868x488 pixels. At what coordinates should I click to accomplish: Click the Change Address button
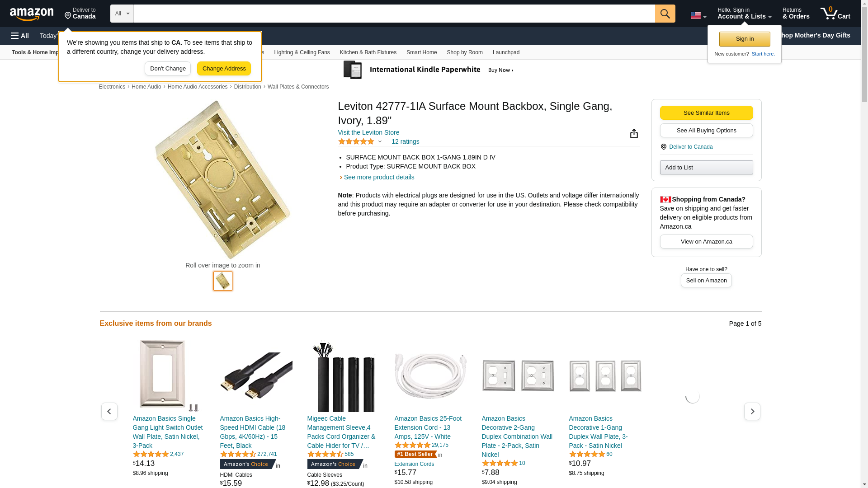coord(224,69)
